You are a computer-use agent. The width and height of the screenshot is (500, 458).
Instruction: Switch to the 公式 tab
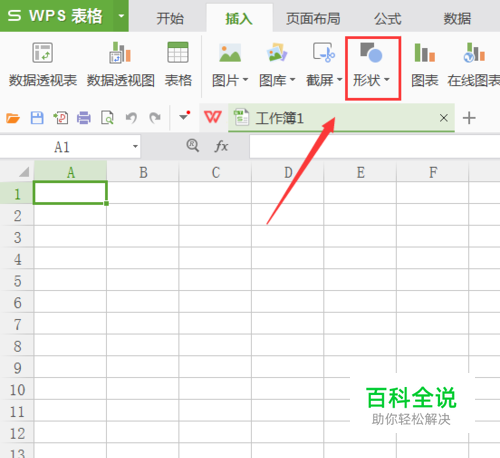(x=388, y=19)
